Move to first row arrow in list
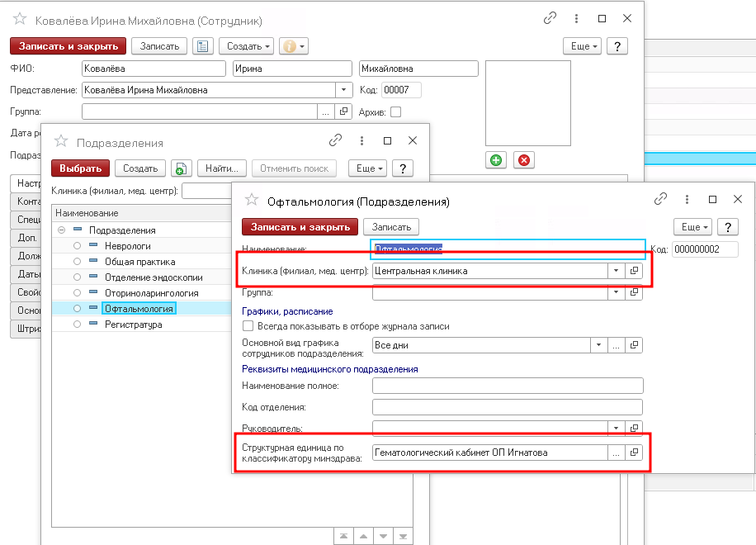This screenshot has height=545, width=756. [x=343, y=536]
